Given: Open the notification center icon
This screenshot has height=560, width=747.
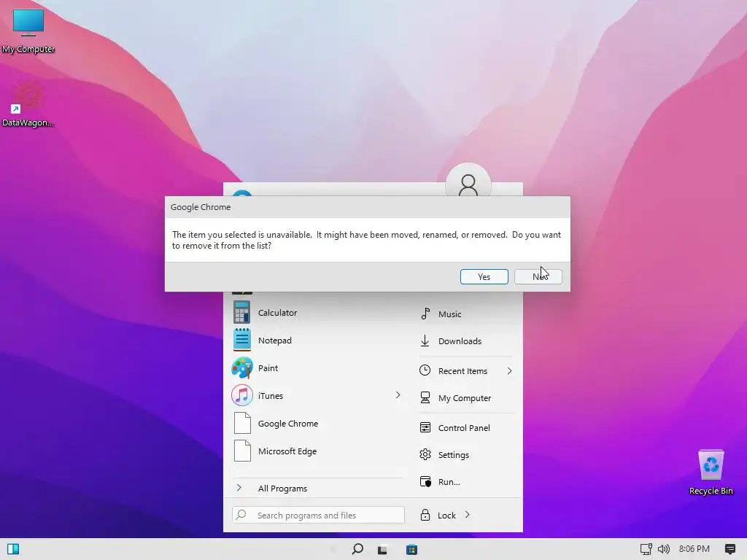Looking at the screenshot, I should 729,549.
